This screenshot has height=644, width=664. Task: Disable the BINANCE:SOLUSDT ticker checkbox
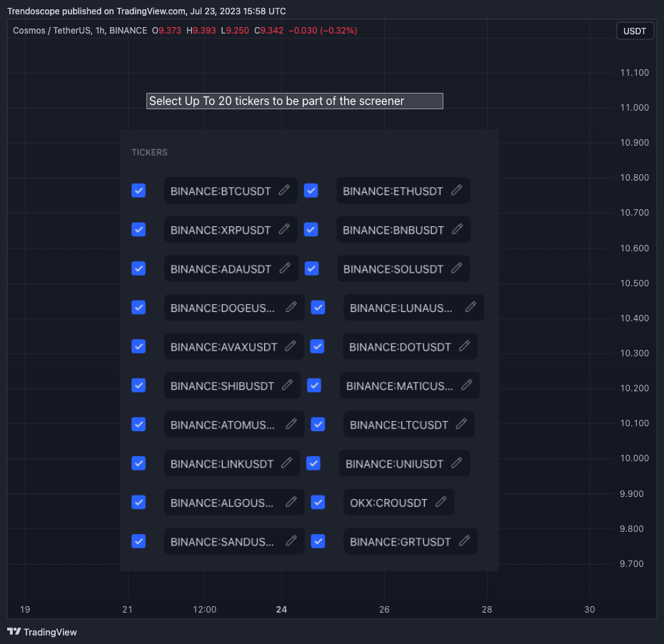click(312, 268)
